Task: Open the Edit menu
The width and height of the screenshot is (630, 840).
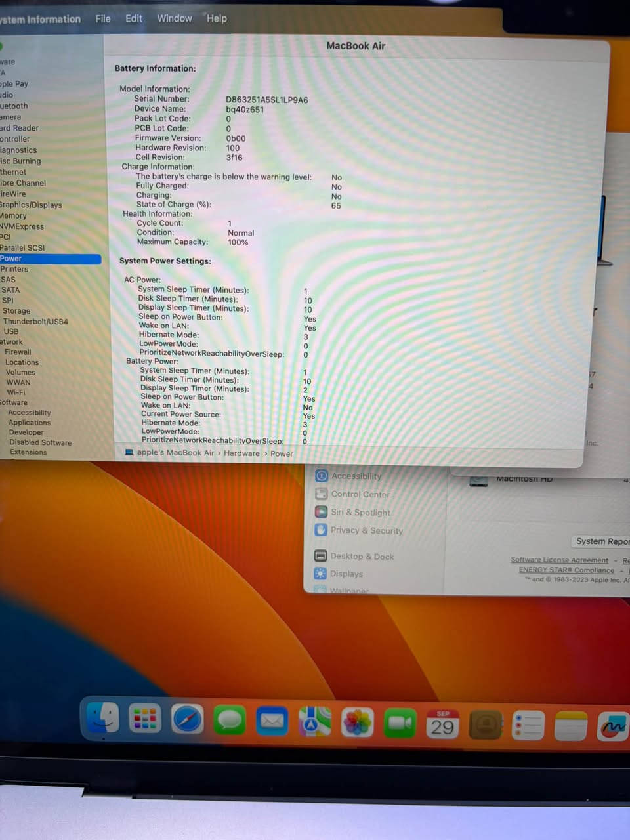Action: [134, 18]
